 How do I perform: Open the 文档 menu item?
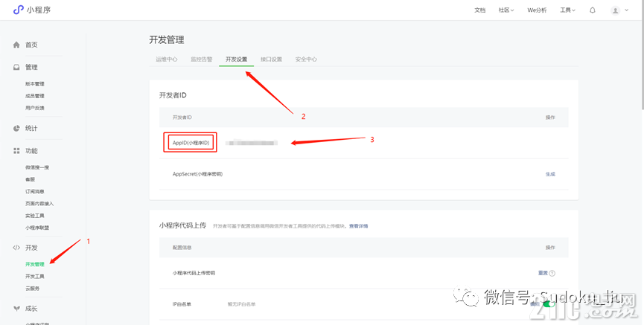point(479,10)
